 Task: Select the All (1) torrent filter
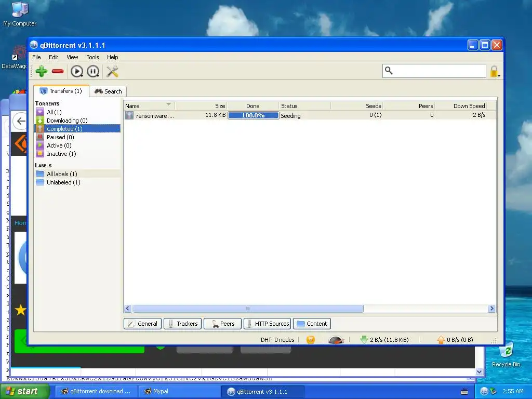[x=77, y=112]
